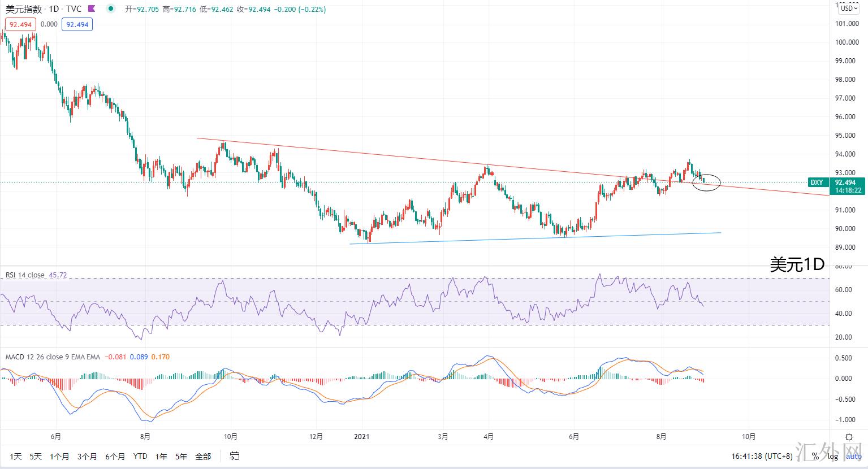Click the green market status dot

point(111,9)
